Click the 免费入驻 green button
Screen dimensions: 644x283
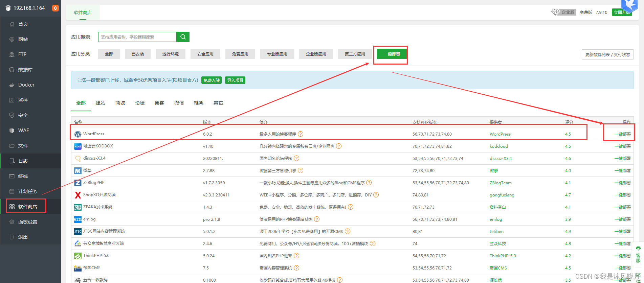212,80
